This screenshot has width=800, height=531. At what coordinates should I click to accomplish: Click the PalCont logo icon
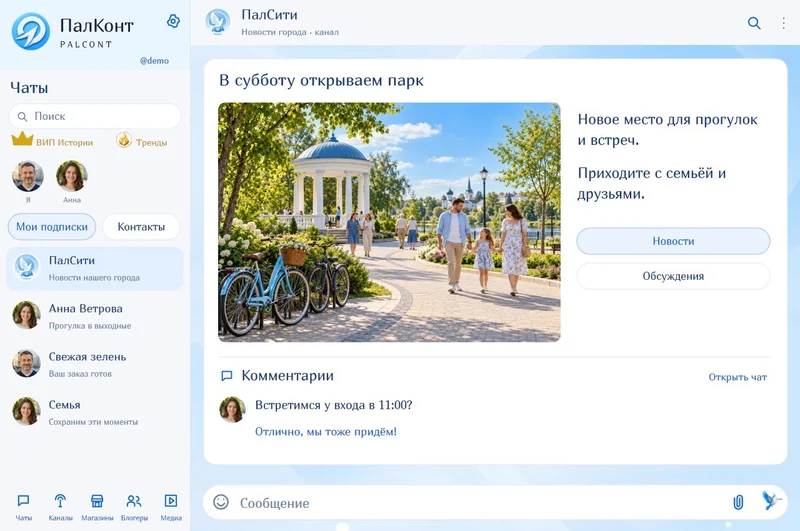[31, 31]
